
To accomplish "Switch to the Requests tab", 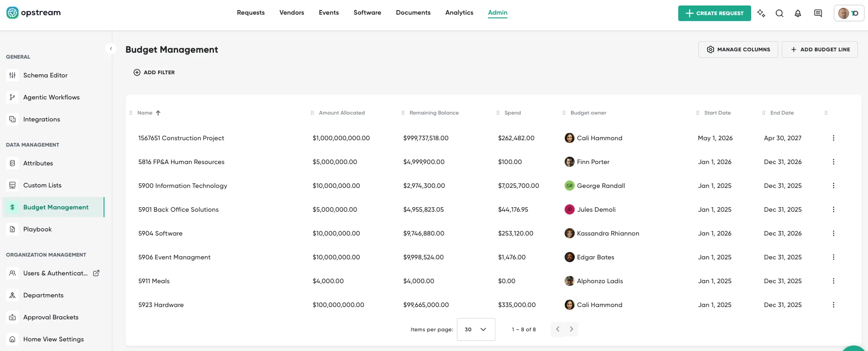I will pyautogui.click(x=251, y=13).
